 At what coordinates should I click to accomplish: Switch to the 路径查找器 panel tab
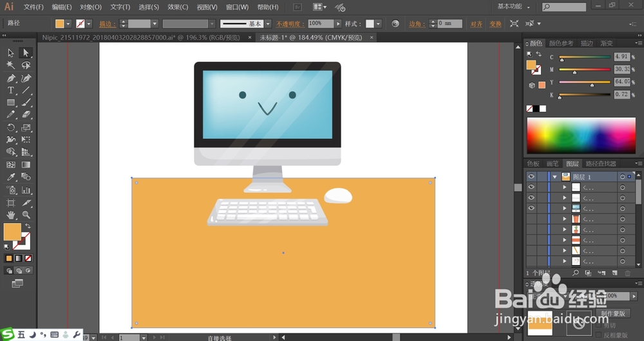tap(601, 163)
